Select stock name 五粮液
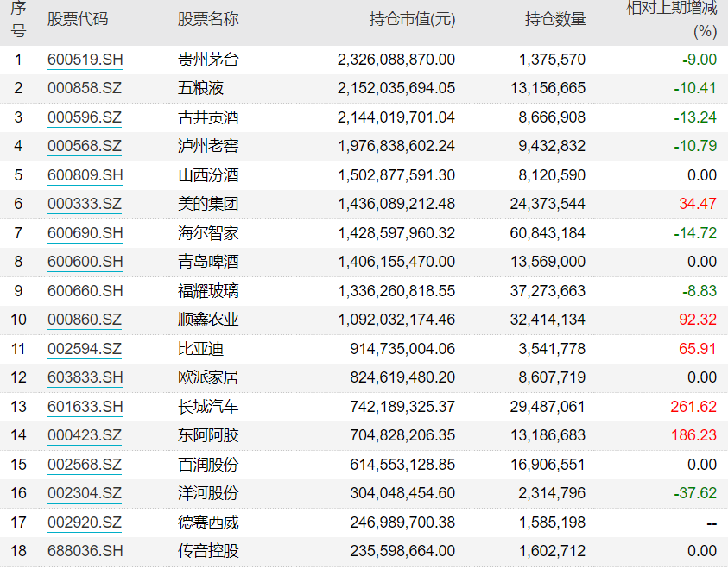 (x=200, y=88)
